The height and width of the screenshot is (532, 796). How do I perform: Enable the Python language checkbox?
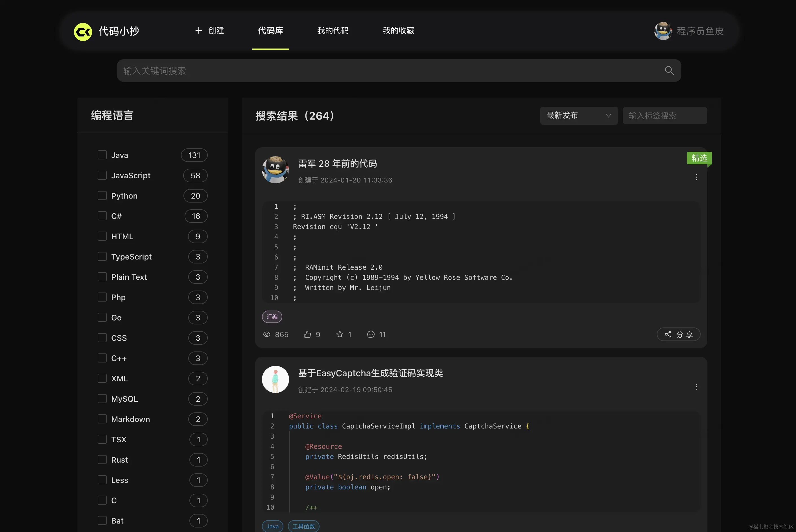(102, 195)
